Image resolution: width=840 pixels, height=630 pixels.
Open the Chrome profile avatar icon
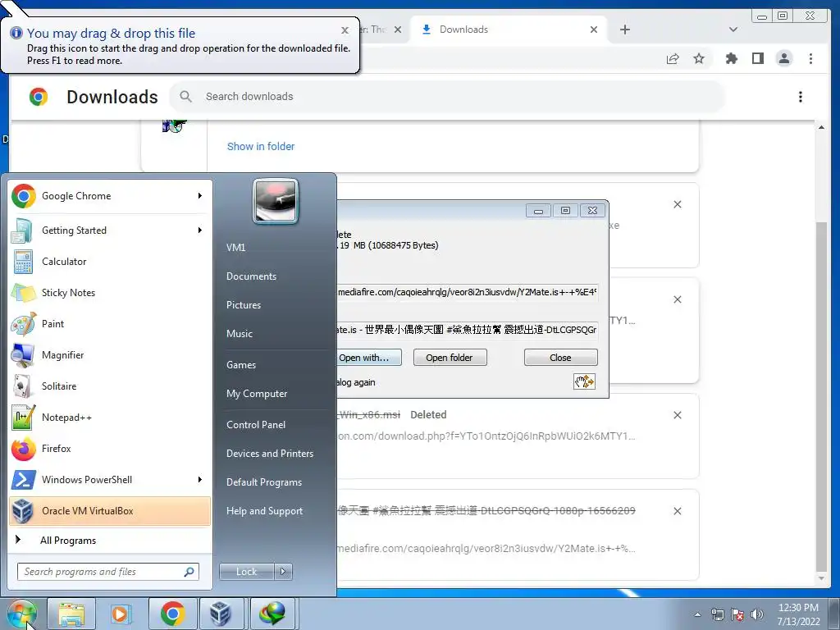tap(783, 58)
